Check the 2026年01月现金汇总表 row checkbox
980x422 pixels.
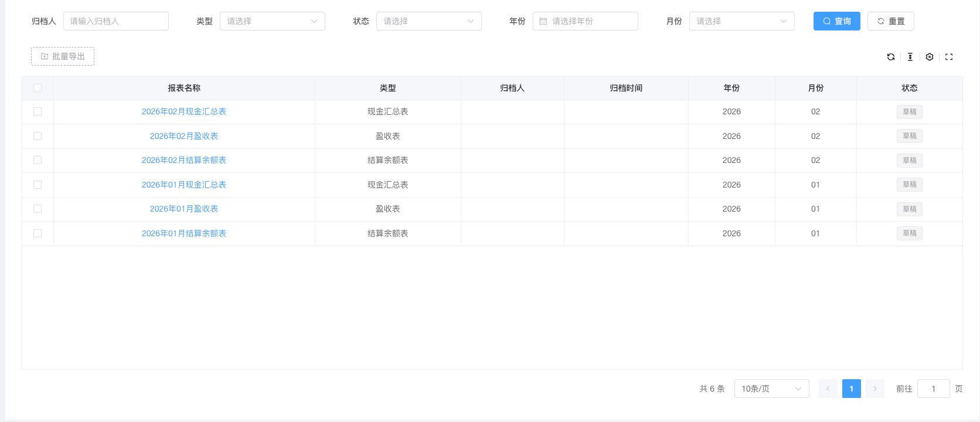pyautogui.click(x=38, y=185)
